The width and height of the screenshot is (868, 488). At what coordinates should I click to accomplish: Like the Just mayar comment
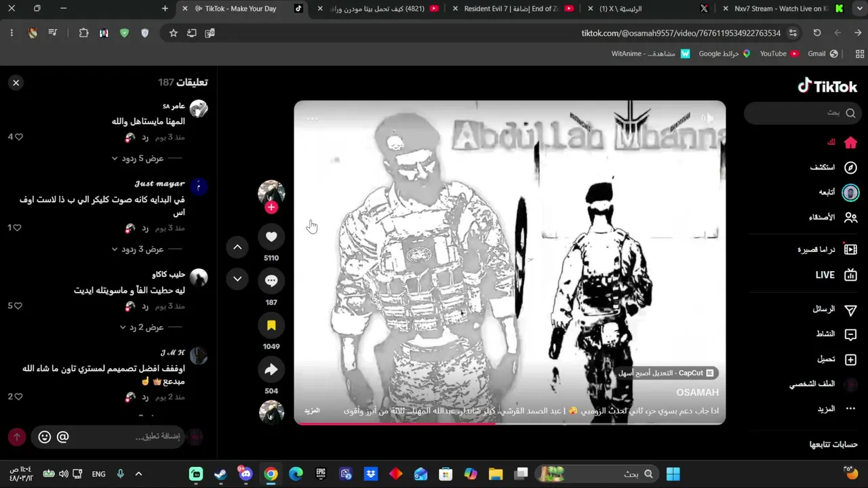point(17,228)
